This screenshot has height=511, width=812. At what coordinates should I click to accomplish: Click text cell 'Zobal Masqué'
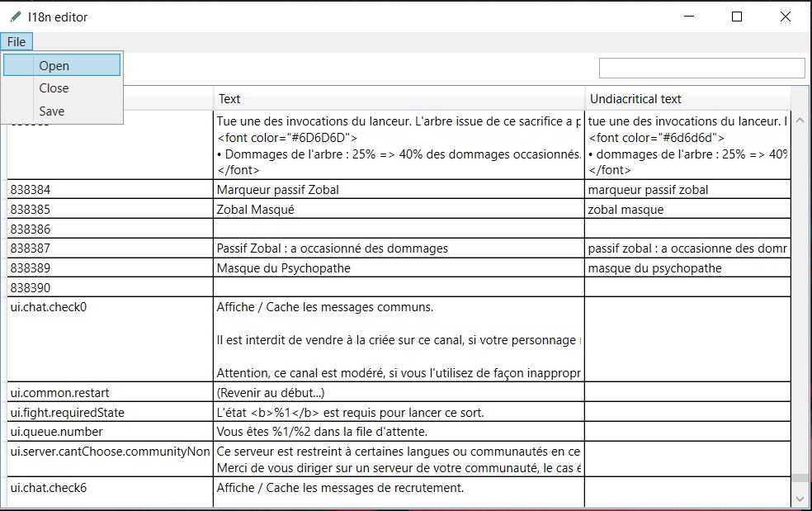(x=399, y=210)
